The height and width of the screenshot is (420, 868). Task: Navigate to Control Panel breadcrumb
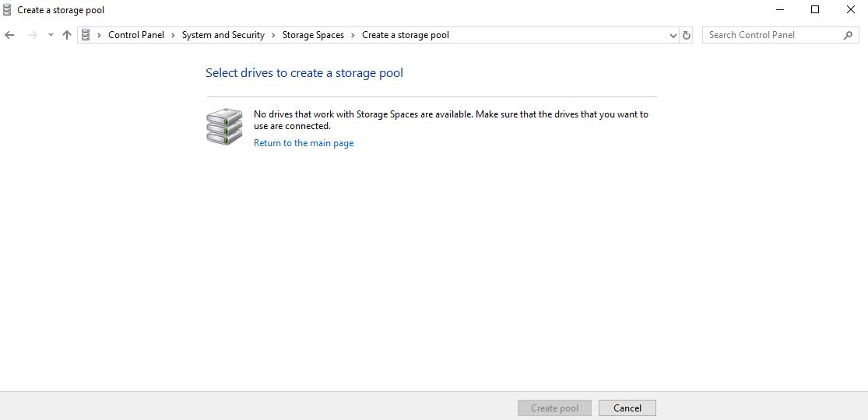(x=136, y=35)
